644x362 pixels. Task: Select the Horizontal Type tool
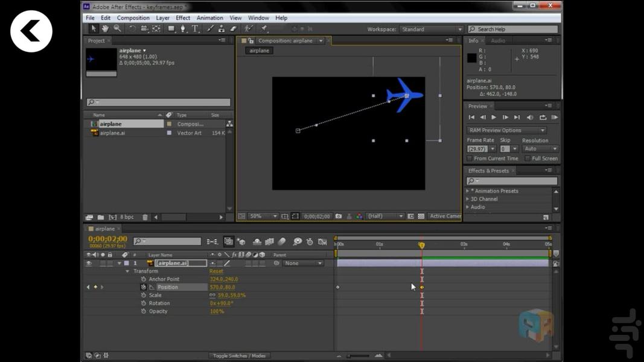(x=196, y=29)
